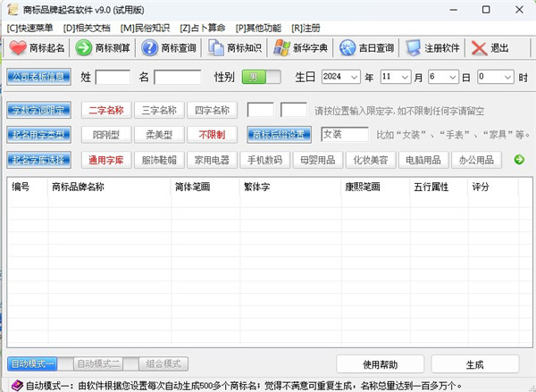Click the 姓 surname input field
The height and width of the screenshot is (392, 536).
(113, 77)
